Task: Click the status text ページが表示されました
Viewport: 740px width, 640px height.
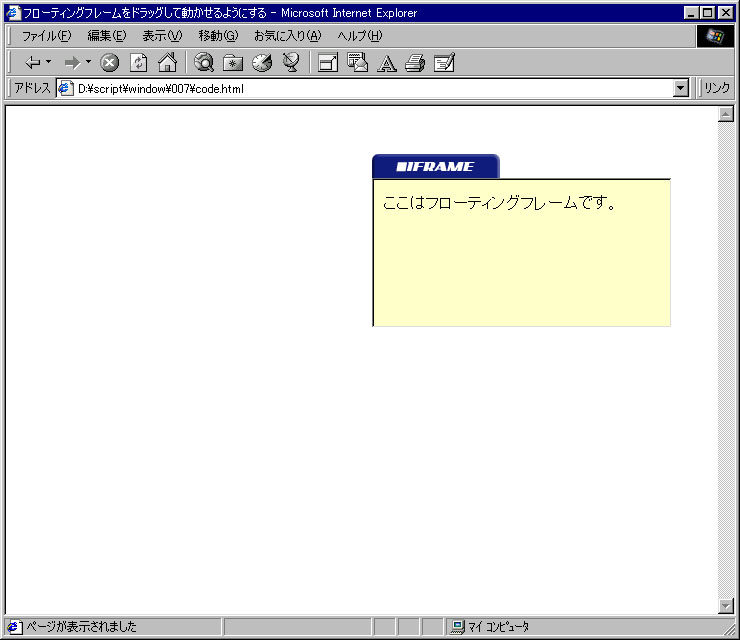Action: (x=81, y=627)
